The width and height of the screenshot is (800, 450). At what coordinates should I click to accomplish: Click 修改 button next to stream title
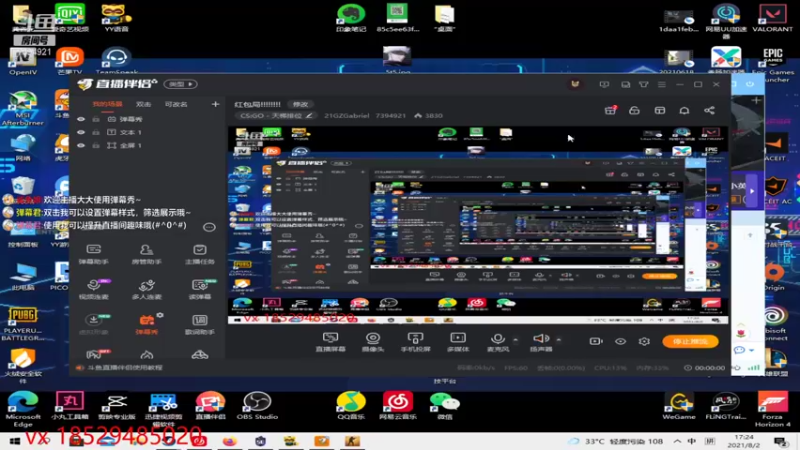click(x=300, y=104)
